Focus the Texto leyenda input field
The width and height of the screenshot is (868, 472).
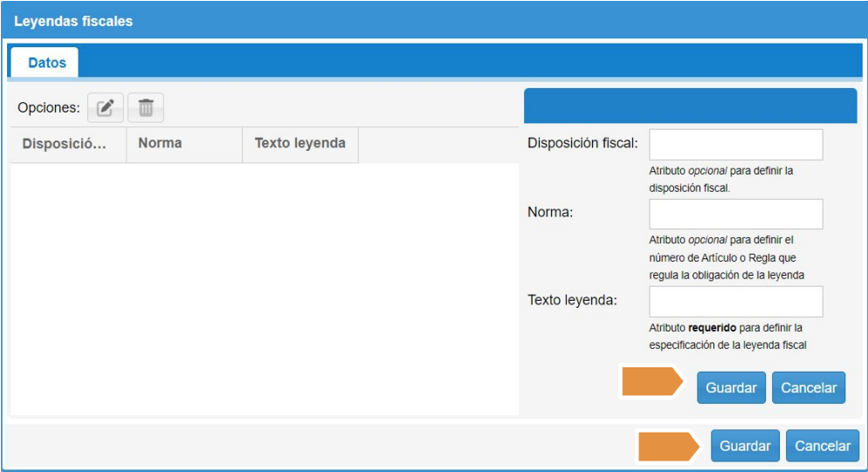pos(735,302)
